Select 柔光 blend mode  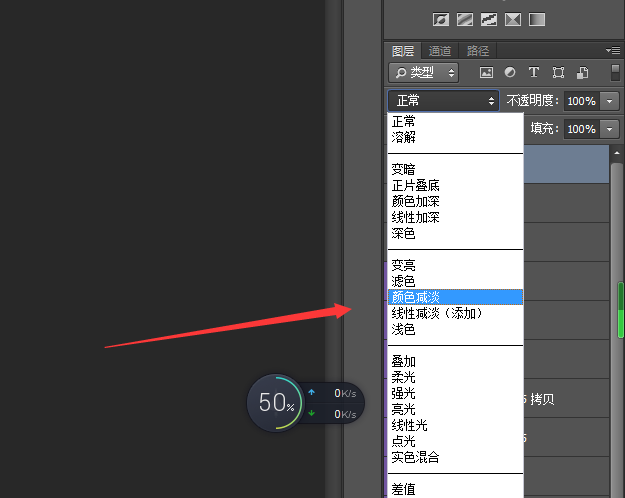point(455,377)
